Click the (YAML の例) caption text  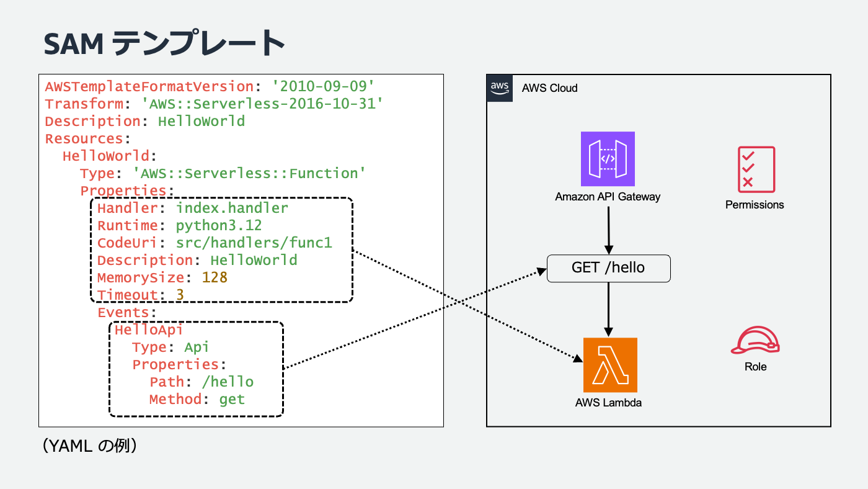pyautogui.click(x=90, y=446)
